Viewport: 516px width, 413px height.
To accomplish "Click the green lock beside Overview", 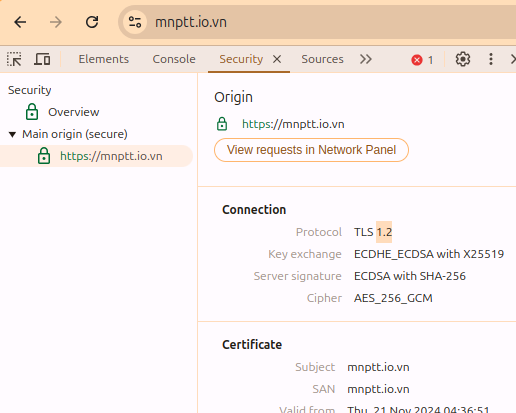I will tap(32, 112).
